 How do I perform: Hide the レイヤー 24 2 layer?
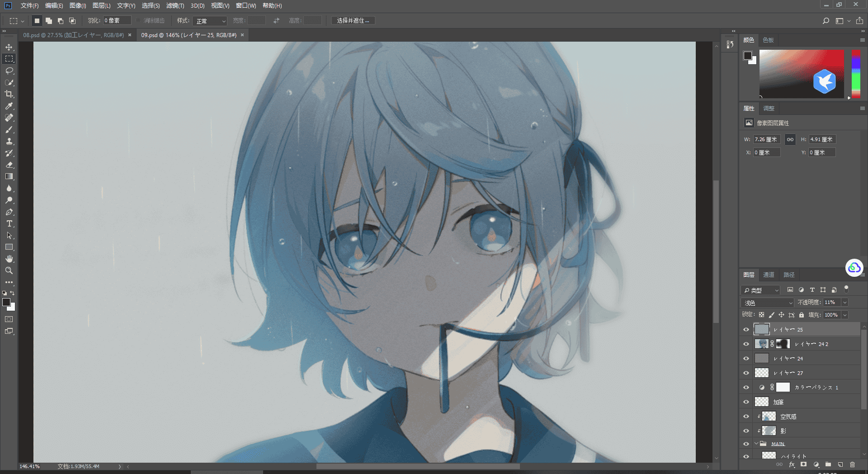(746, 344)
